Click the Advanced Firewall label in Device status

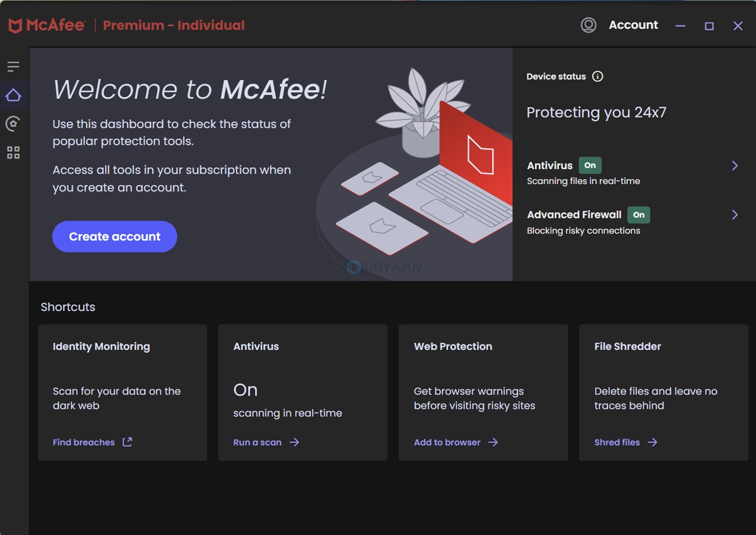(x=574, y=215)
